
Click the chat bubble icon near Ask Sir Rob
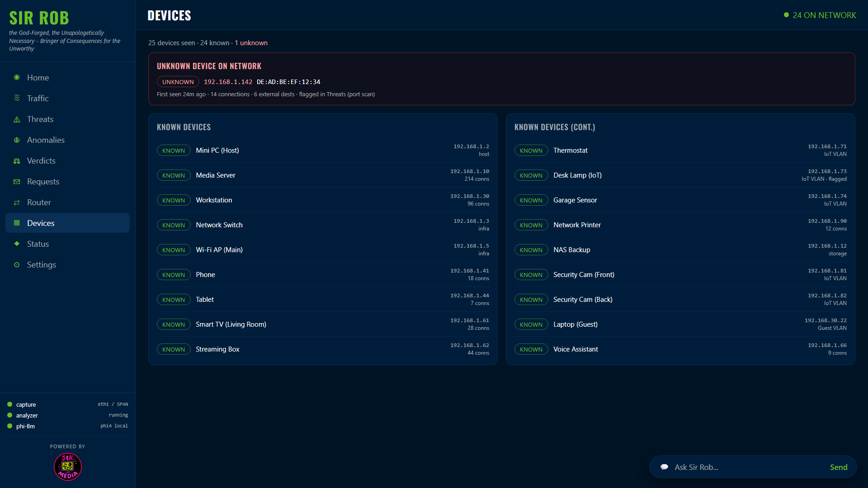click(x=664, y=467)
